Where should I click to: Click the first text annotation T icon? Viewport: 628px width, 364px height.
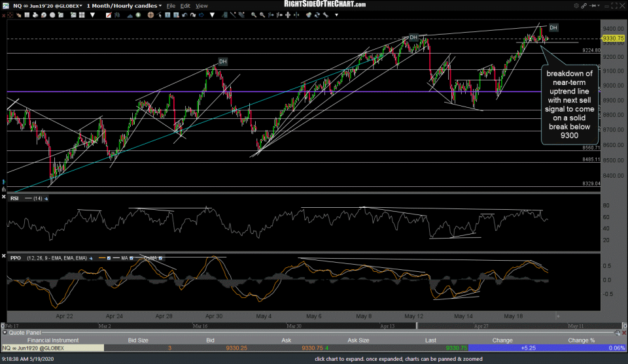coord(167,15)
